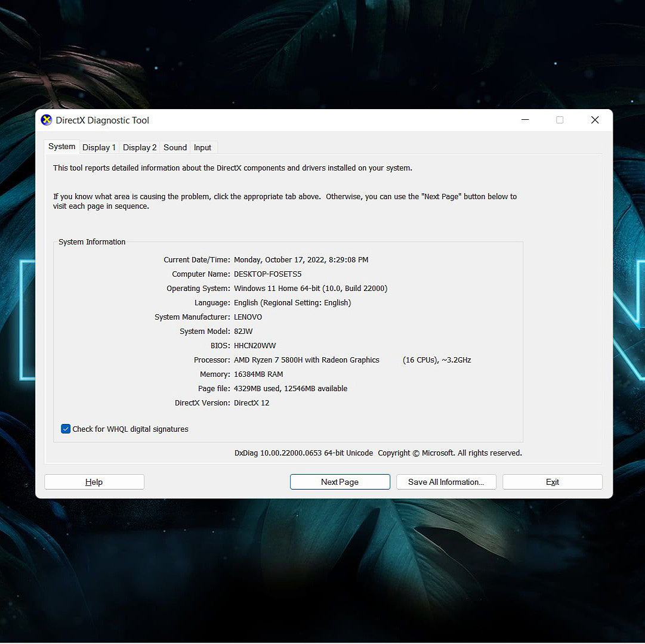Image resolution: width=645 pixels, height=644 pixels.
Task: Click the Next Page button
Action: (340, 482)
